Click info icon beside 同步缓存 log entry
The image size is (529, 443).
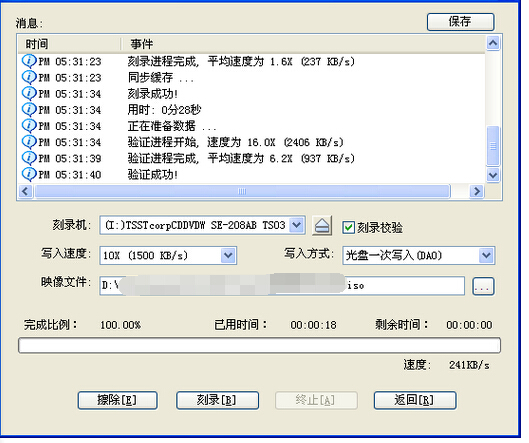(x=29, y=77)
